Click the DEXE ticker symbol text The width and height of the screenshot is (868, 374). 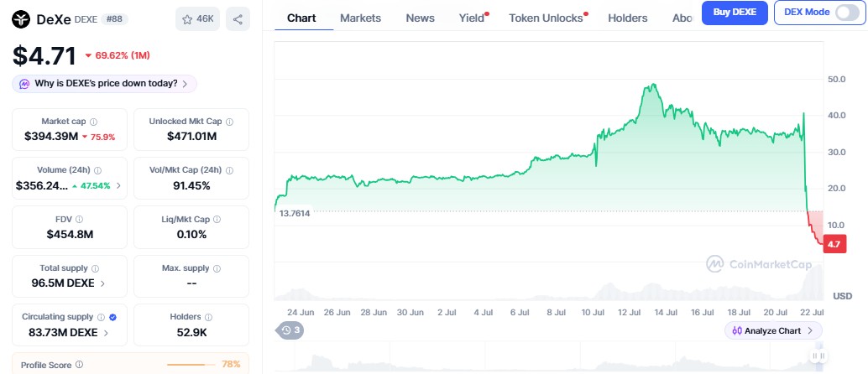(86, 19)
